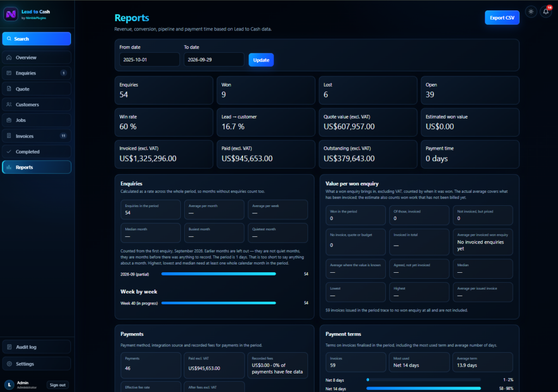
Task: Click the Win rate 60 % card
Action: [x=163, y=122]
